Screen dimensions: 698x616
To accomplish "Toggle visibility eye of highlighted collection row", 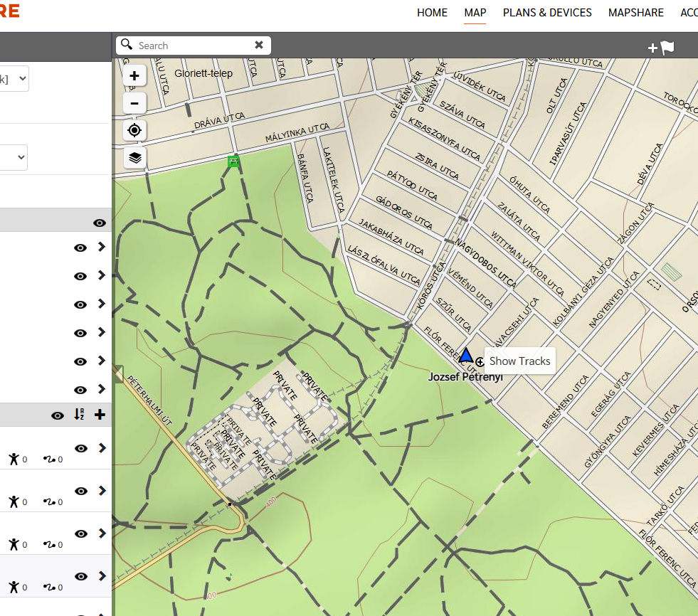I will (x=81, y=576).
